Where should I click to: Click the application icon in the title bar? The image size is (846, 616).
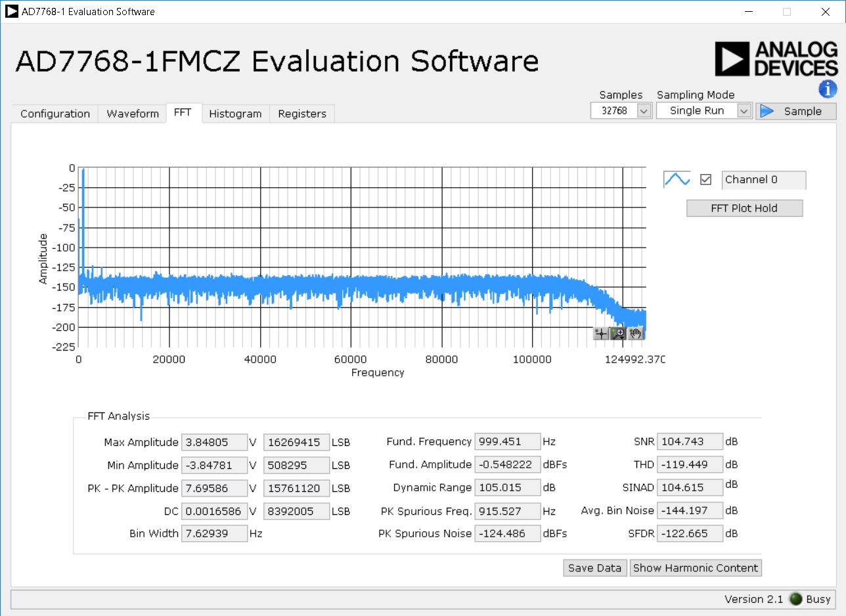point(12,11)
